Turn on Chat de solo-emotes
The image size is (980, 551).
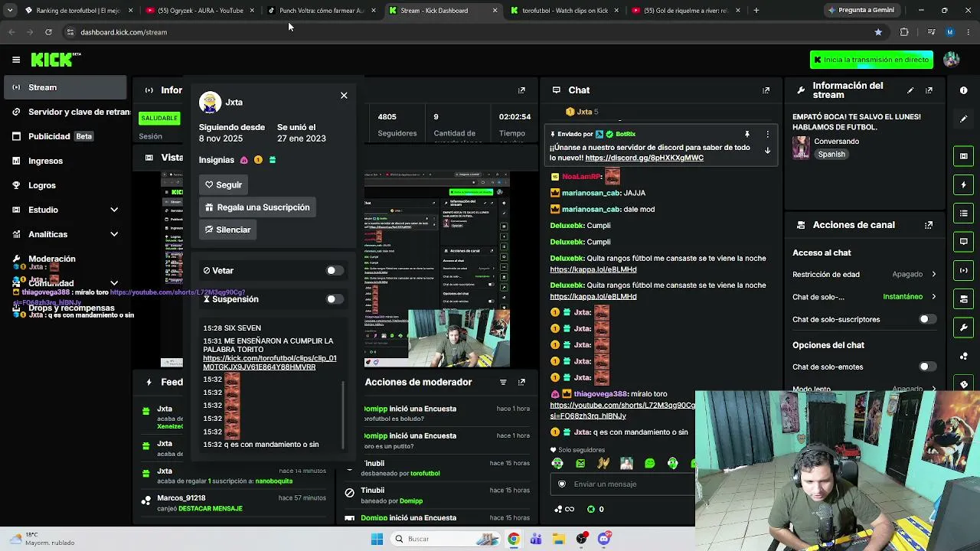(927, 367)
